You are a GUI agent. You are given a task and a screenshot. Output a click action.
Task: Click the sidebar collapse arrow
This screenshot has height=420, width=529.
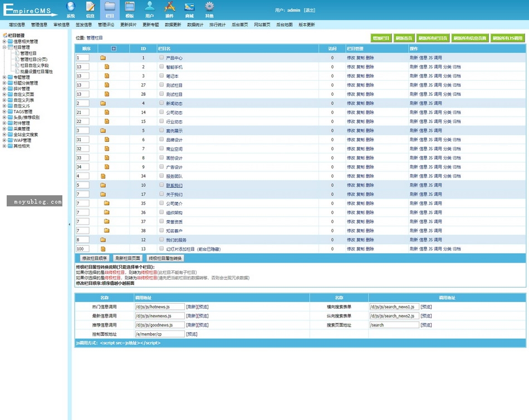tap(70, 224)
